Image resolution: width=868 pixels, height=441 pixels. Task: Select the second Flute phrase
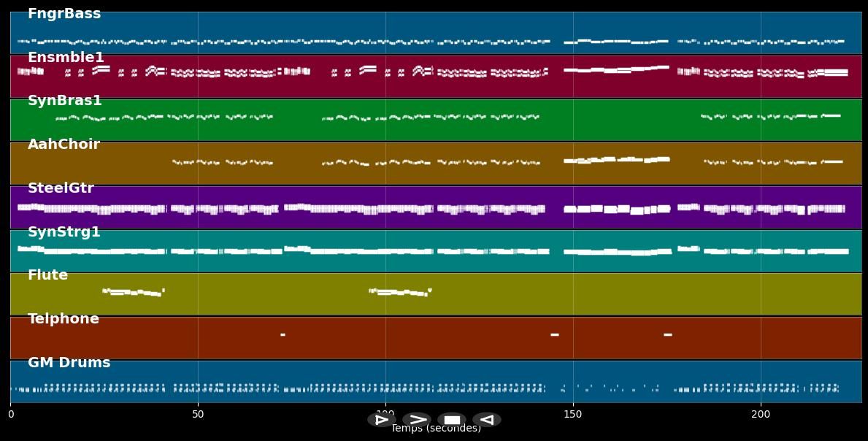[x=400, y=292]
